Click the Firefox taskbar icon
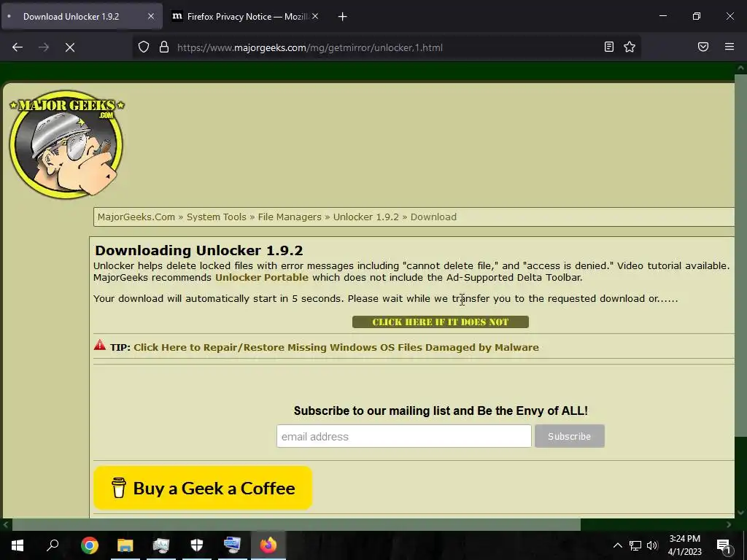Screen dimensions: 747x560 [268, 545]
